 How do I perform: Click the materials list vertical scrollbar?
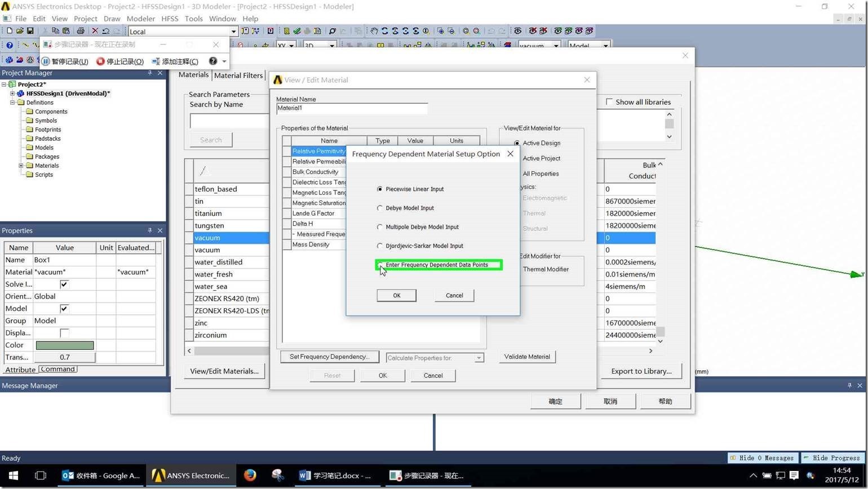click(660, 252)
